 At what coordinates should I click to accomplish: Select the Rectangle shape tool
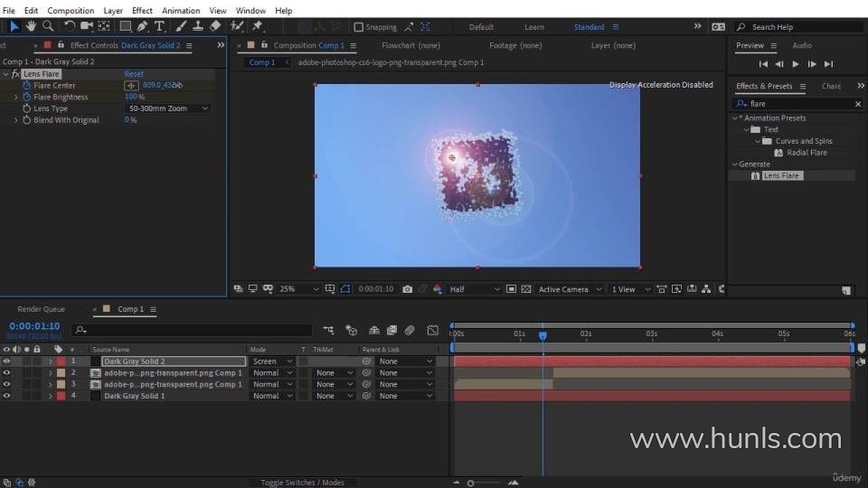click(x=125, y=26)
